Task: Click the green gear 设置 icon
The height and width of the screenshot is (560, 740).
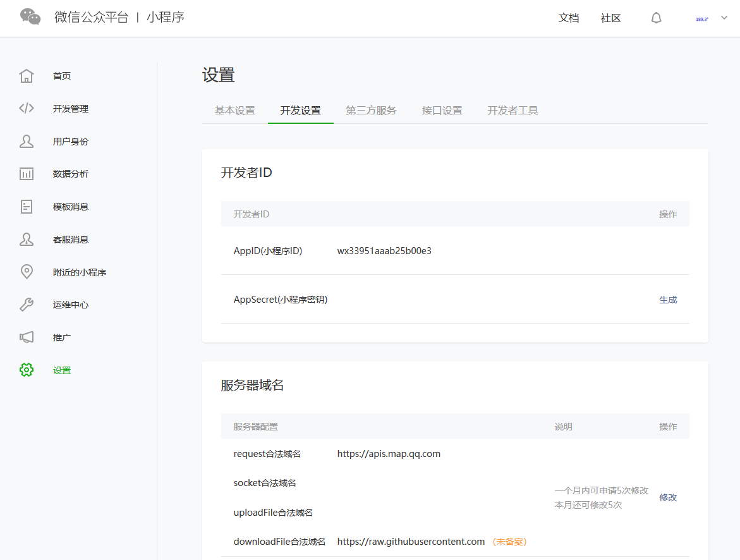Action: click(27, 370)
